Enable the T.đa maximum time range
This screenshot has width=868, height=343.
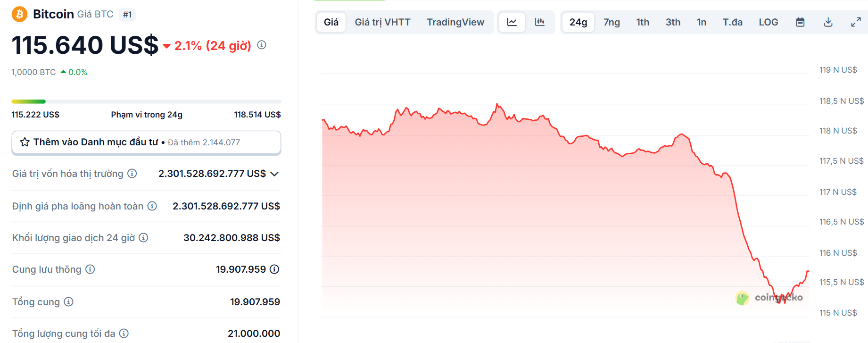(x=733, y=22)
